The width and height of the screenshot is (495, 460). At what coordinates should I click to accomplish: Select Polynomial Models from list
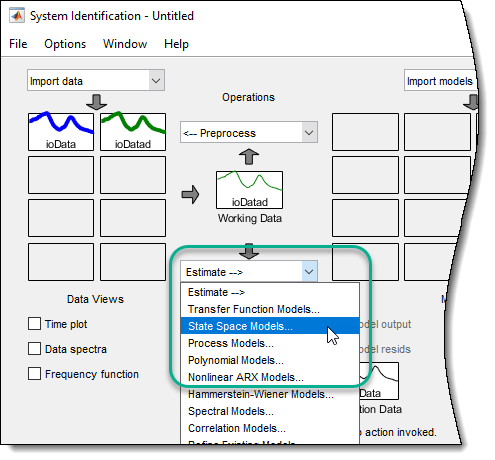(x=270, y=360)
